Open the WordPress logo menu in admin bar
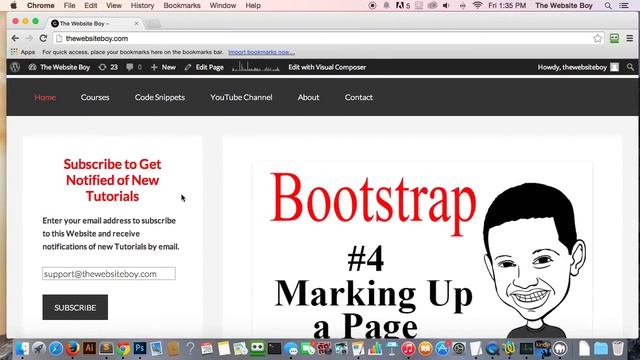This screenshot has width=640, height=360. pos(15,67)
